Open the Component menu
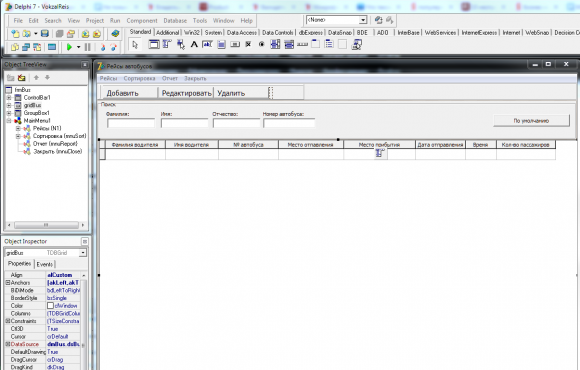This screenshot has width=580, height=370. click(x=142, y=21)
